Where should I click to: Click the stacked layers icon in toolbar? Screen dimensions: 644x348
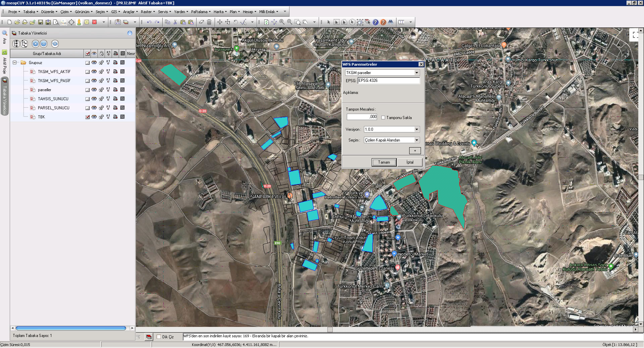point(126,22)
